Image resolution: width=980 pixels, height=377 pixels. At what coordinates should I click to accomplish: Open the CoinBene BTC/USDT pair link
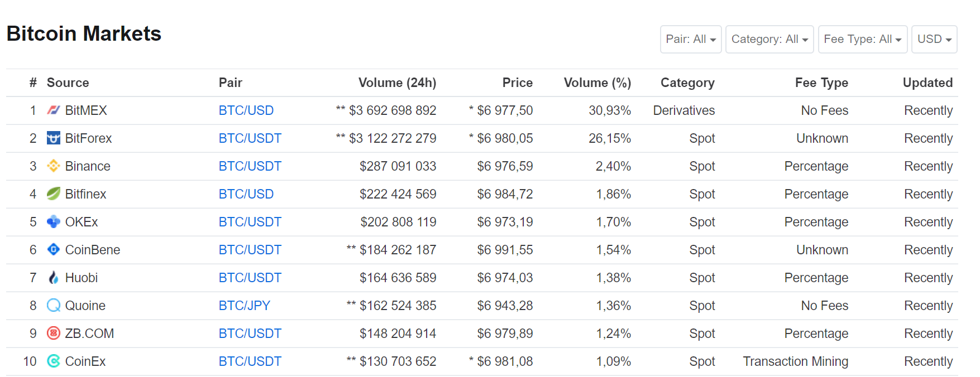click(x=250, y=250)
